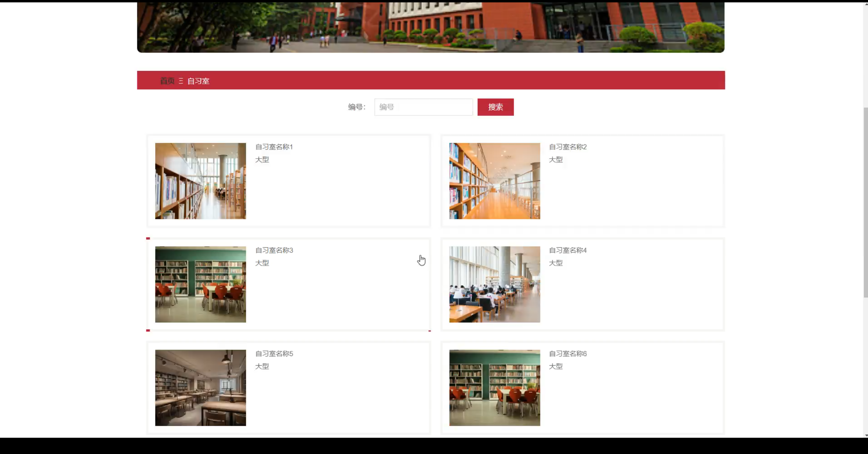The width and height of the screenshot is (868, 454).
Task: Click the vertical scrollbar thumb
Action: pos(865,203)
